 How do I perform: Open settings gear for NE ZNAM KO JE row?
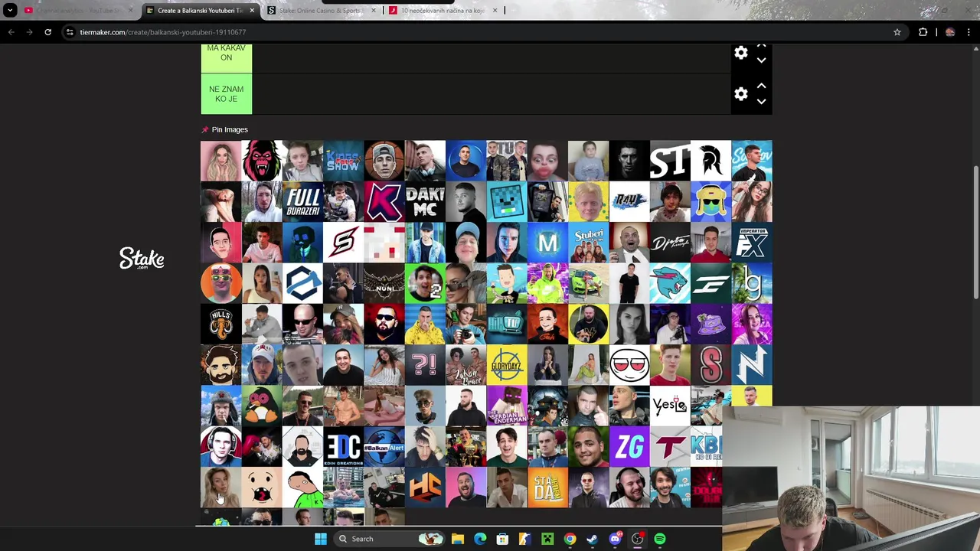[740, 94]
